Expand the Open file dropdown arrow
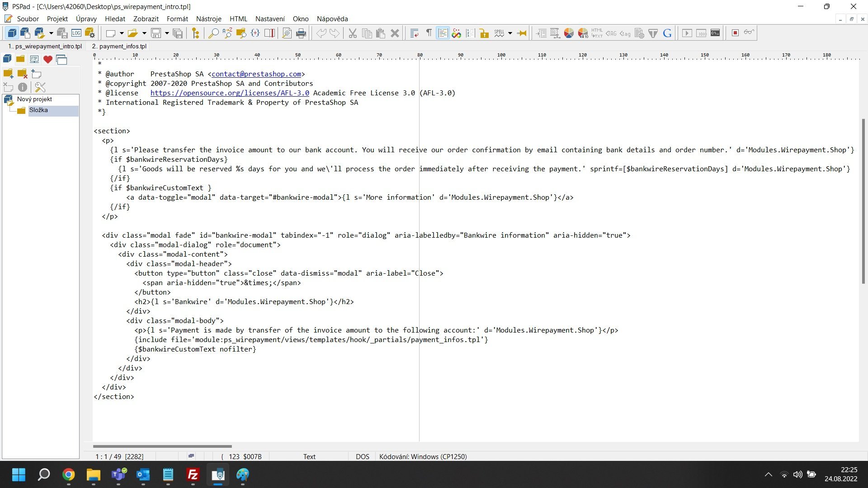This screenshot has height=488, width=868. point(144,33)
